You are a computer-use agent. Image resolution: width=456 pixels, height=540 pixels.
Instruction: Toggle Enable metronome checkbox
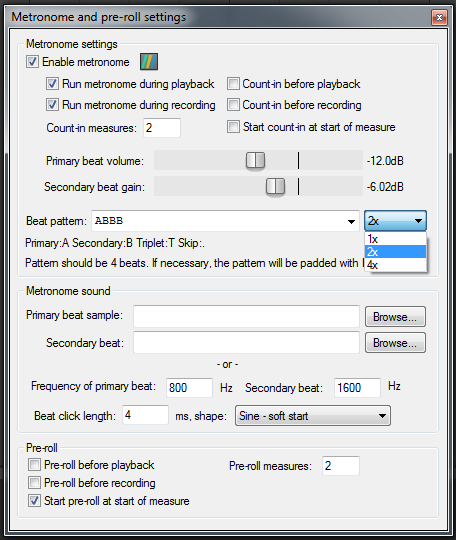coord(32,62)
